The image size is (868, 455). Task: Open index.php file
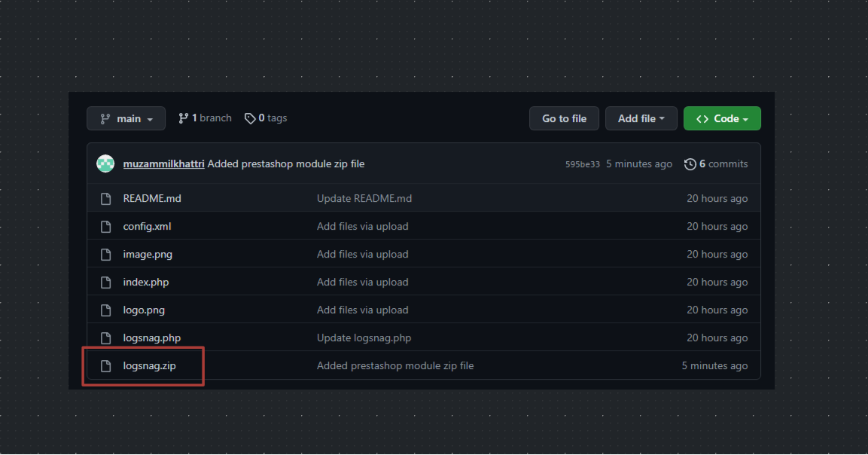(145, 282)
